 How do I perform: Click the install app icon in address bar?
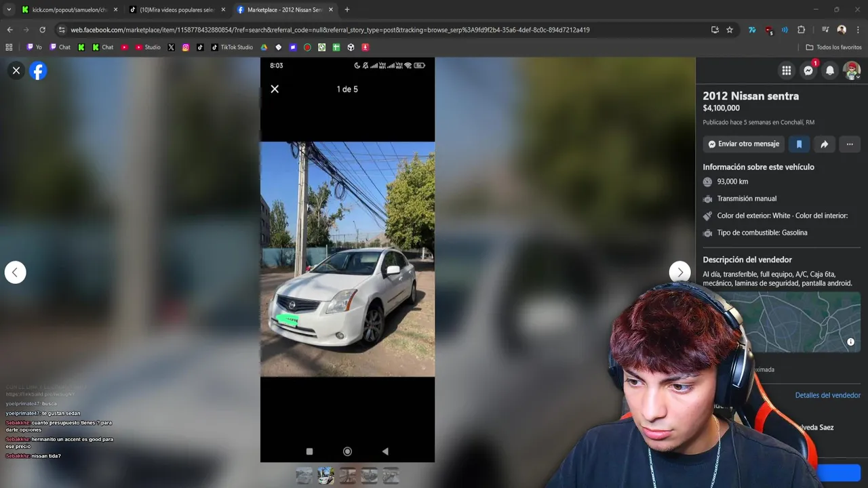(x=715, y=30)
